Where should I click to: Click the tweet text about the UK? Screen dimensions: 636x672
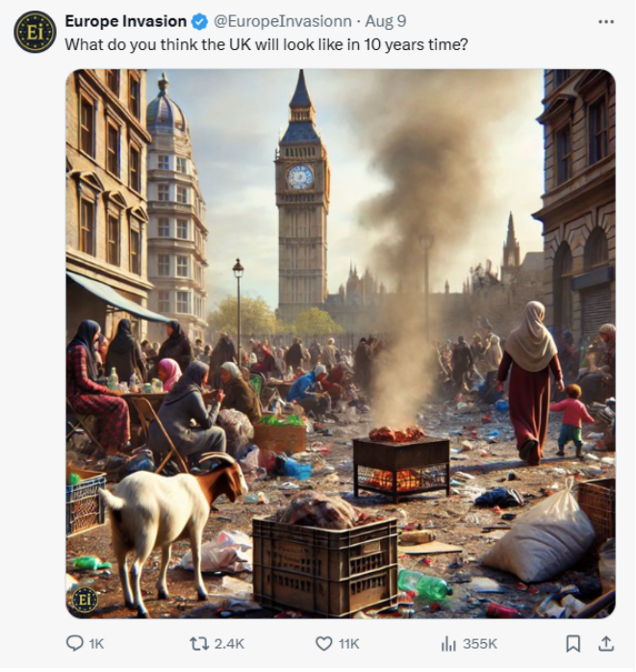tap(266, 44)
